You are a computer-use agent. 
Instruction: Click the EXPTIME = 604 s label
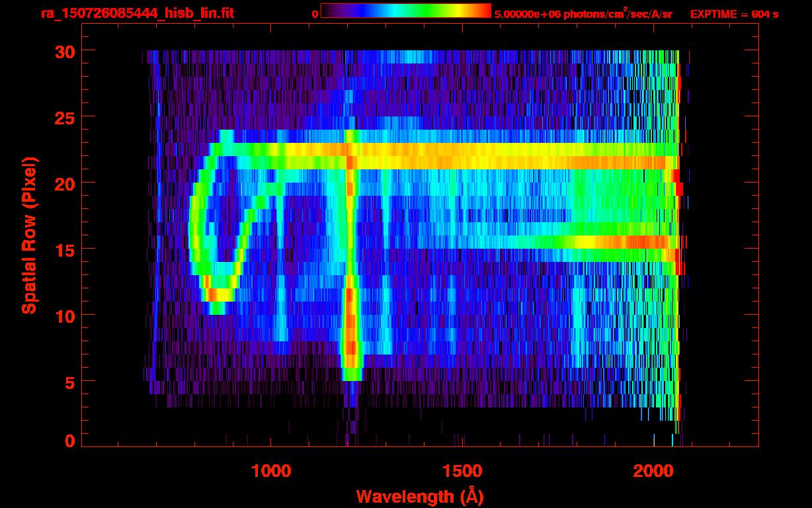(734, 14)
